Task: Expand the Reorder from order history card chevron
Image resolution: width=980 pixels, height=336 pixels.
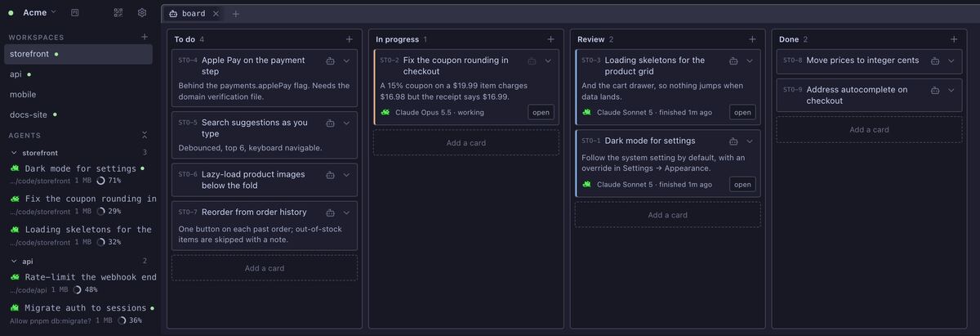Action: (x=346, y=213)
